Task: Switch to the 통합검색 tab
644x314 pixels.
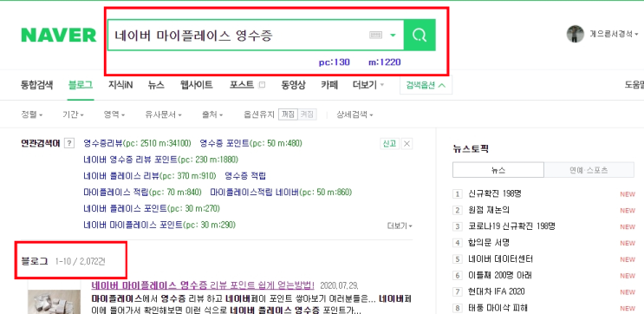Action: point(36,85)
